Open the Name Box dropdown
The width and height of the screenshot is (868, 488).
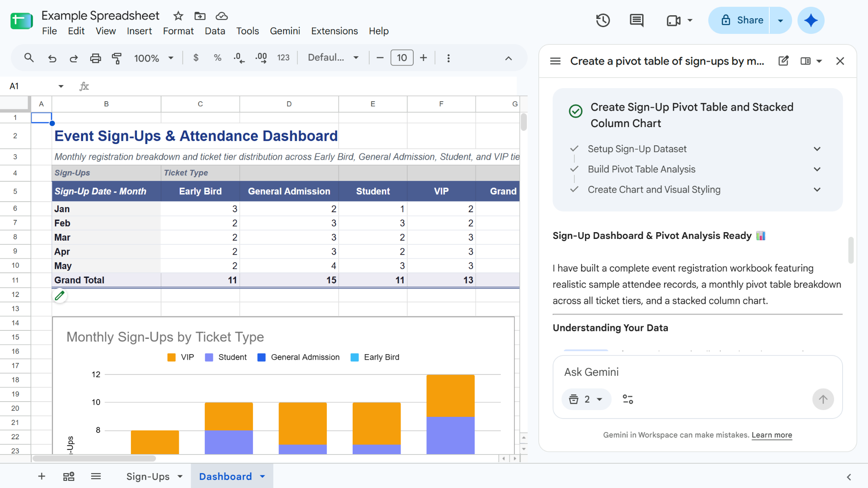click(61, 86)
